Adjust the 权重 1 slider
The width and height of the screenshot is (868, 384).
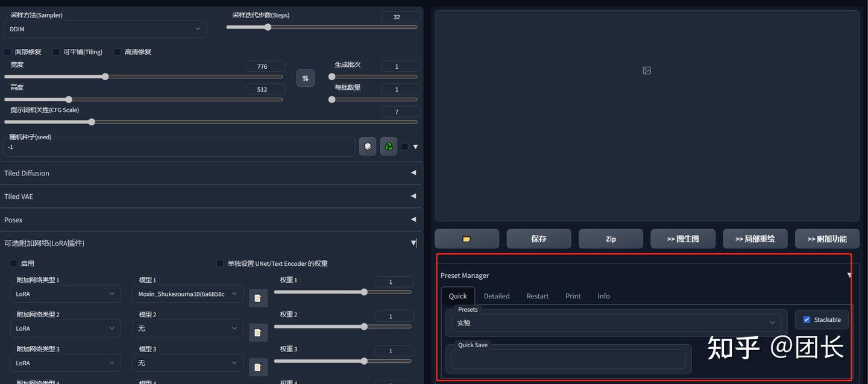coord(343,292)
